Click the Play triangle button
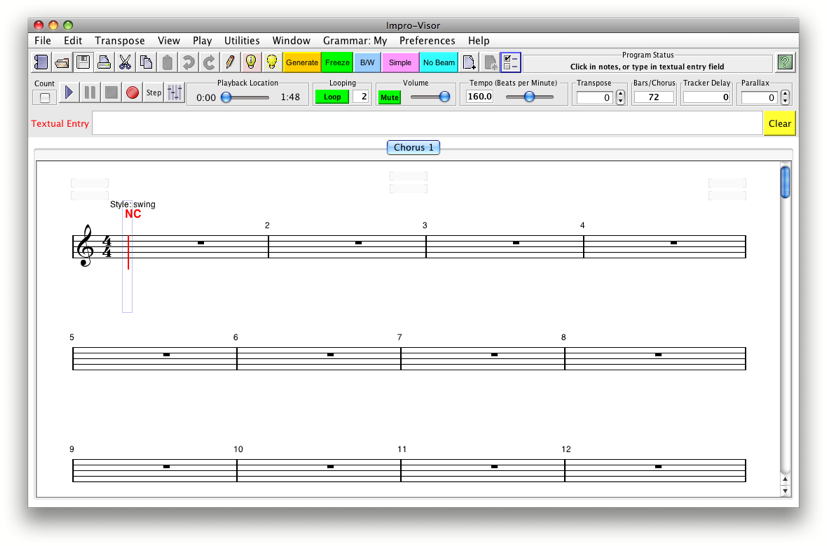The width and height of the screenshot is (827, 546). click(69, 93)
